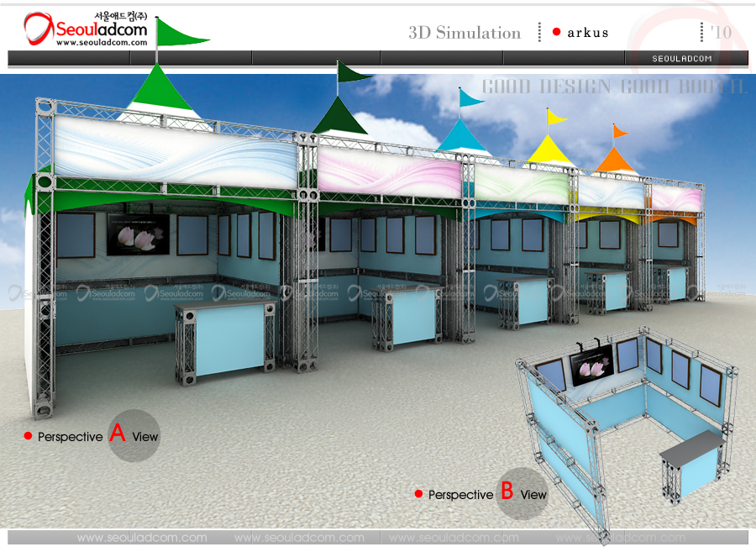Open the SEOULADCOM tab in the navigation bar
Viewport: 756px width, 547px height.
pos(682,59)
